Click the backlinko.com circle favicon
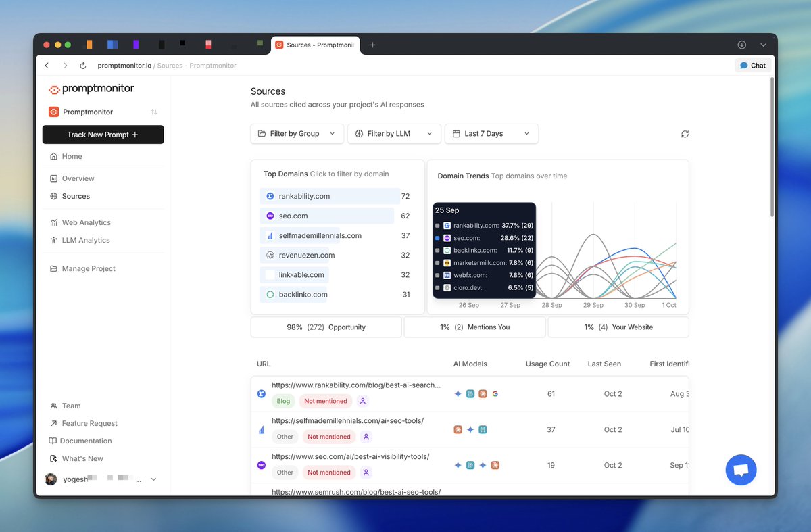Image resolution: width=811 pixels, height=532 pixels. point(270,294)
